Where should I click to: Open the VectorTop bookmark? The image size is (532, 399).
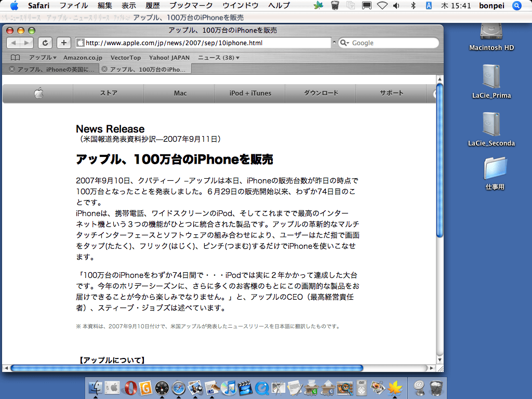(126, 58)
